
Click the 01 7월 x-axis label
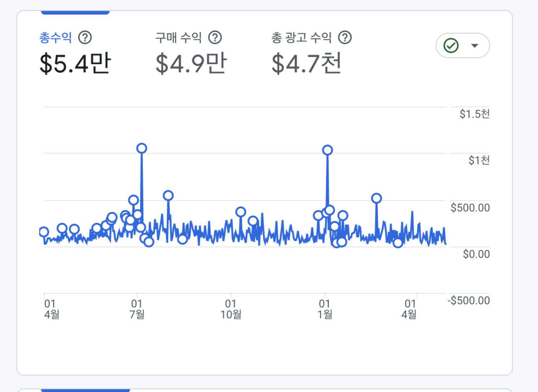click(137, 309)
